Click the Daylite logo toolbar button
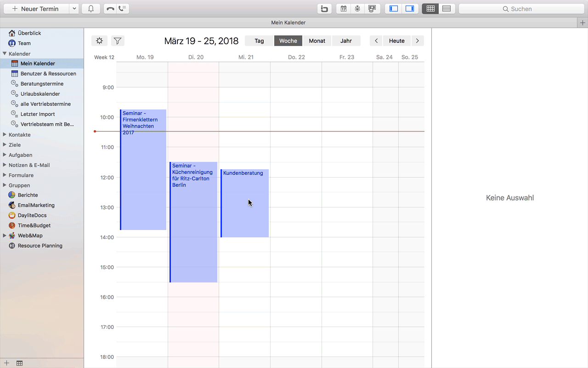This screenshot has height=368, width=588. [x=325, y=9]
